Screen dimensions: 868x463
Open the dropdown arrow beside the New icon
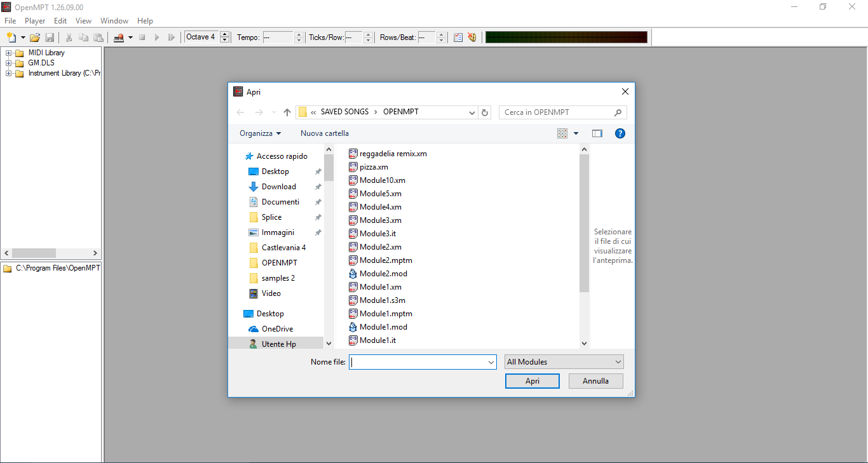pyautogui.click(x=23, y=37)
